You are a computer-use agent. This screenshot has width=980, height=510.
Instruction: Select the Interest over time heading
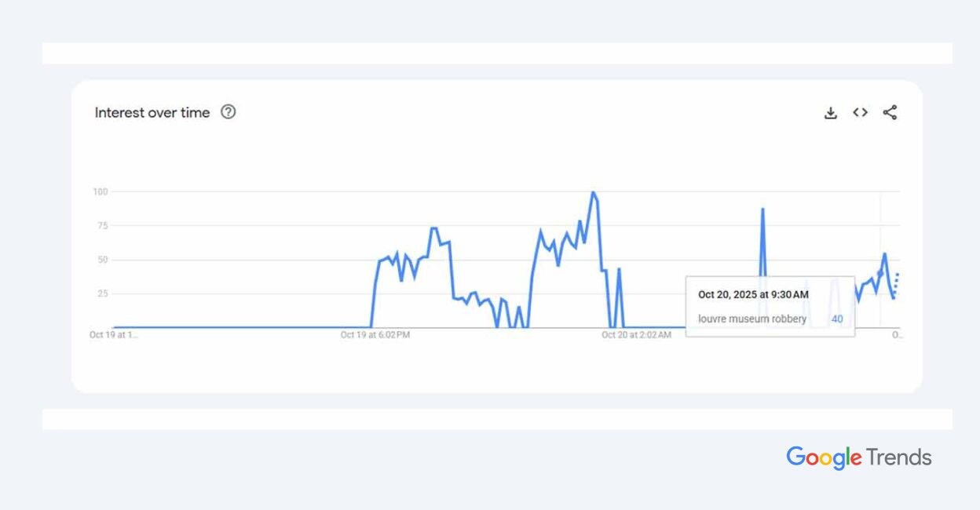[152, 112]
